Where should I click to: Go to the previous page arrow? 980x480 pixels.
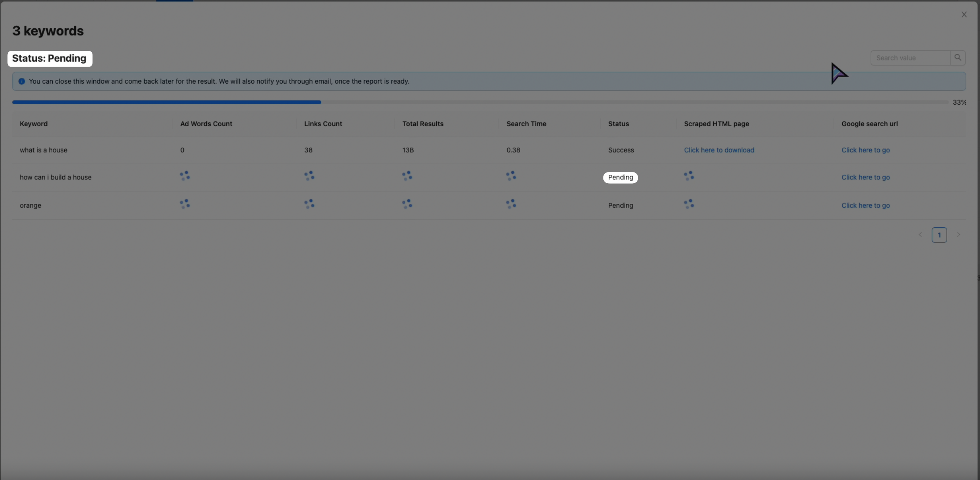click(920, 235)
